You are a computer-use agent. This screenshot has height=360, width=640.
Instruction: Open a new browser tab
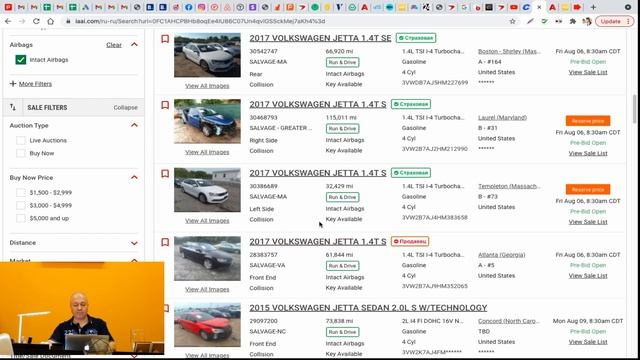coord(593,7)
